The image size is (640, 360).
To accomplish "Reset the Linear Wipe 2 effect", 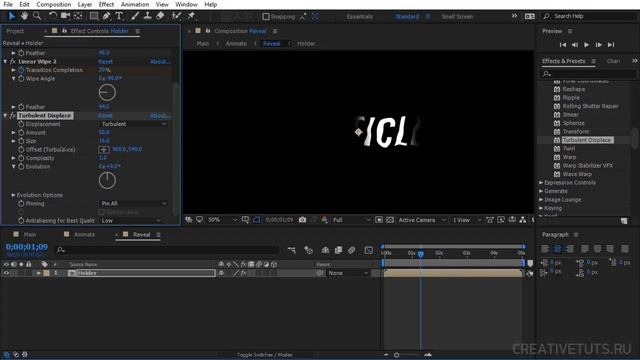I will tap(105, 62).
